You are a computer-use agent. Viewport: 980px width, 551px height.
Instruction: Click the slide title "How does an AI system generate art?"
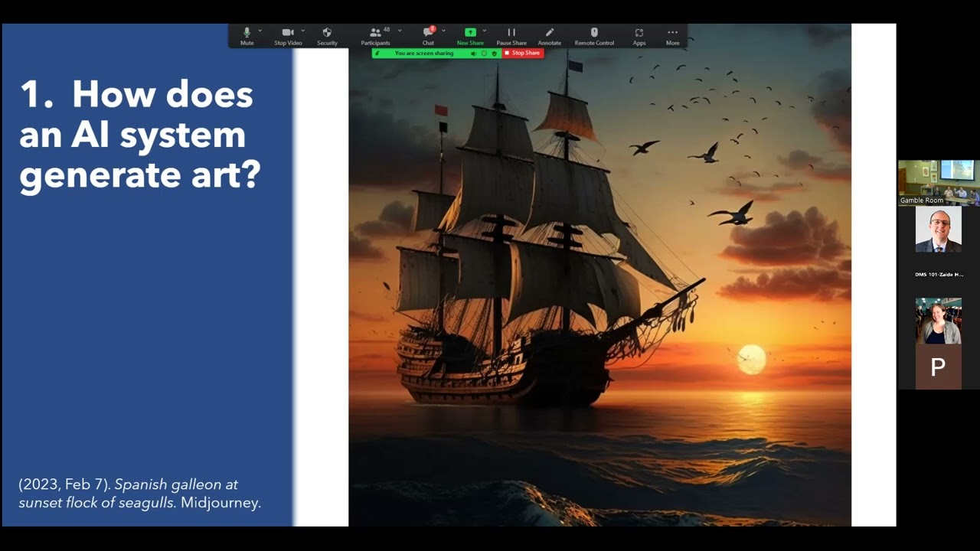140,135
